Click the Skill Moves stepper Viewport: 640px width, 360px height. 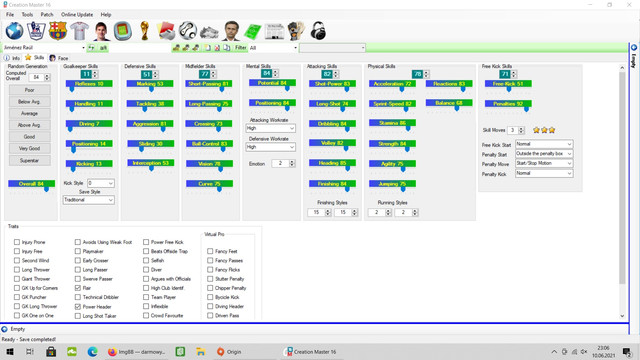[521, 130]
